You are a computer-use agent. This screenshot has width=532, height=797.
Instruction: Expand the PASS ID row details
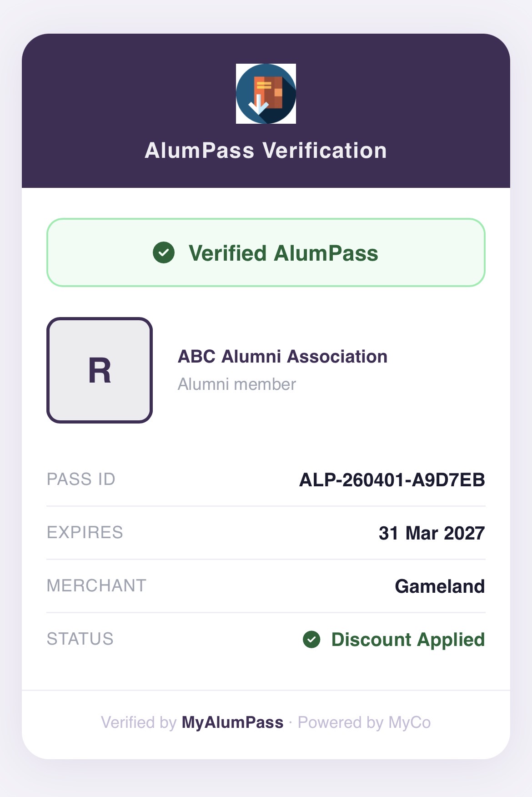266,479
